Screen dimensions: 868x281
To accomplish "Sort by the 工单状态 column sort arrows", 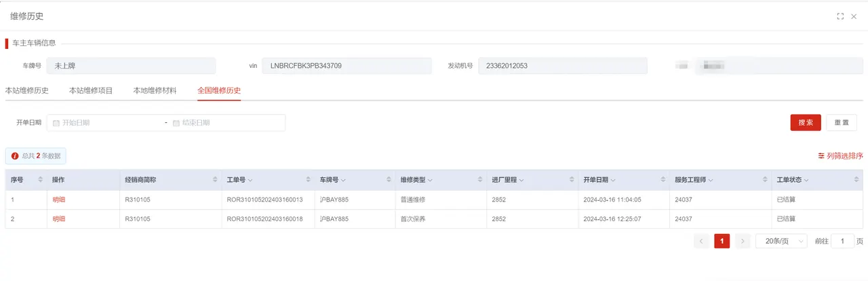I will (x=857, y=180).
